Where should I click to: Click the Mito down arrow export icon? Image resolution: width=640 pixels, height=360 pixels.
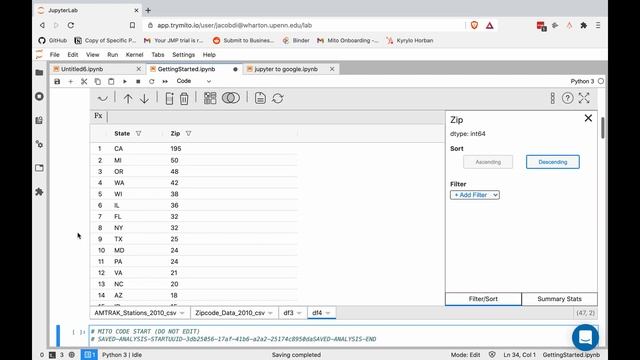144,98
